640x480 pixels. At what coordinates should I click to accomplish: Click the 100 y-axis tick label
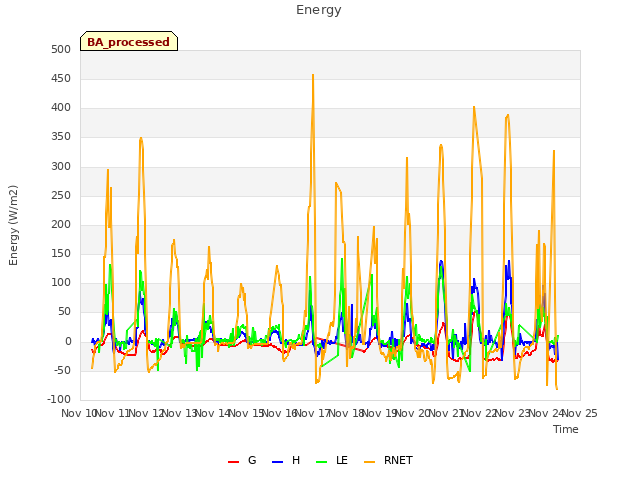tap(61, 282)
